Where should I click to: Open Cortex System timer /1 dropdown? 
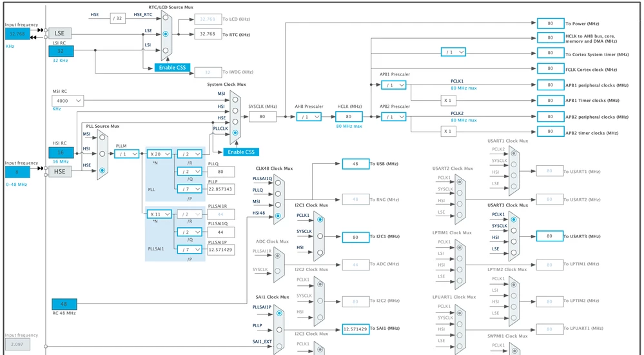pyautogui.click(x=453, y=52)
